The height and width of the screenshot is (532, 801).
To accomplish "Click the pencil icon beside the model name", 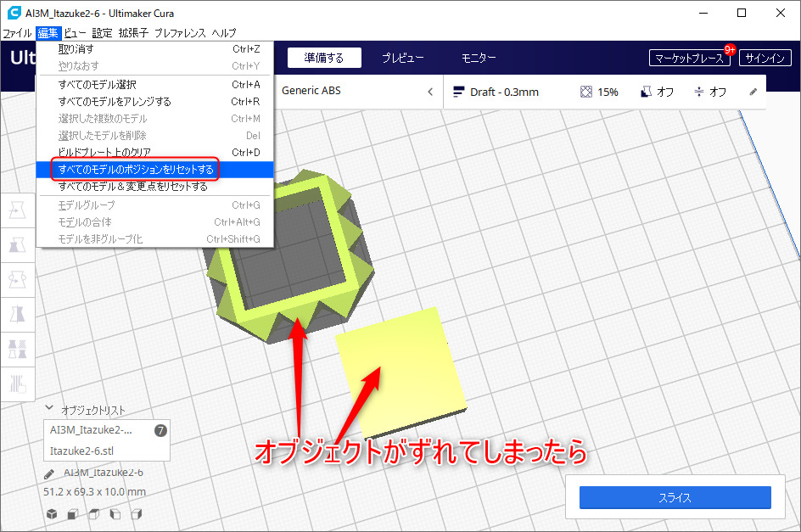I will [50, 473].
